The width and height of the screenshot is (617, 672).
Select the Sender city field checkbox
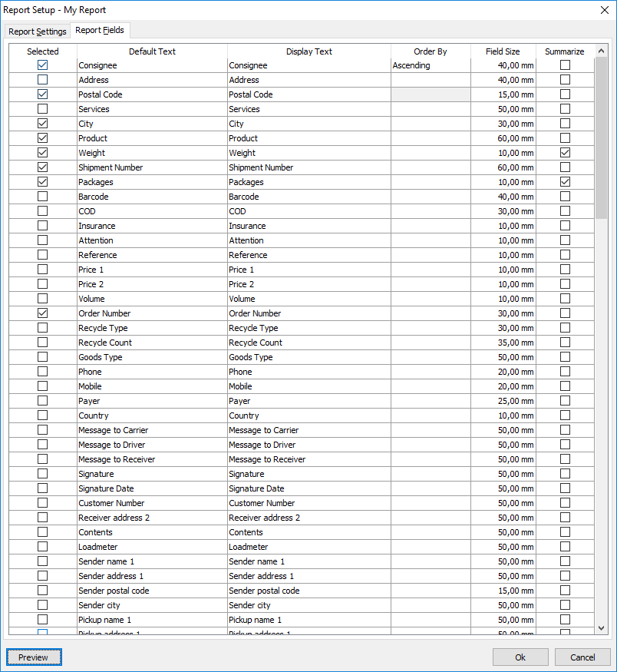(42, 605)
